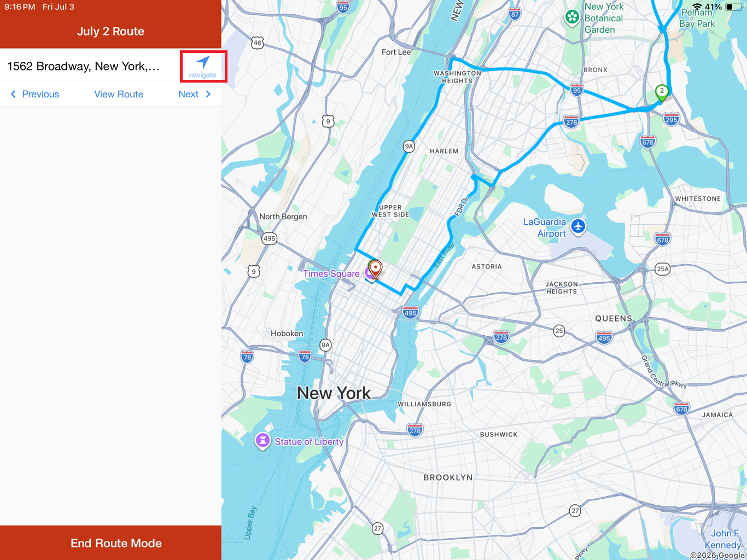Tap the Previous left chevron
Viewport: 747px width, 560px height.
[x=13, y=94]
